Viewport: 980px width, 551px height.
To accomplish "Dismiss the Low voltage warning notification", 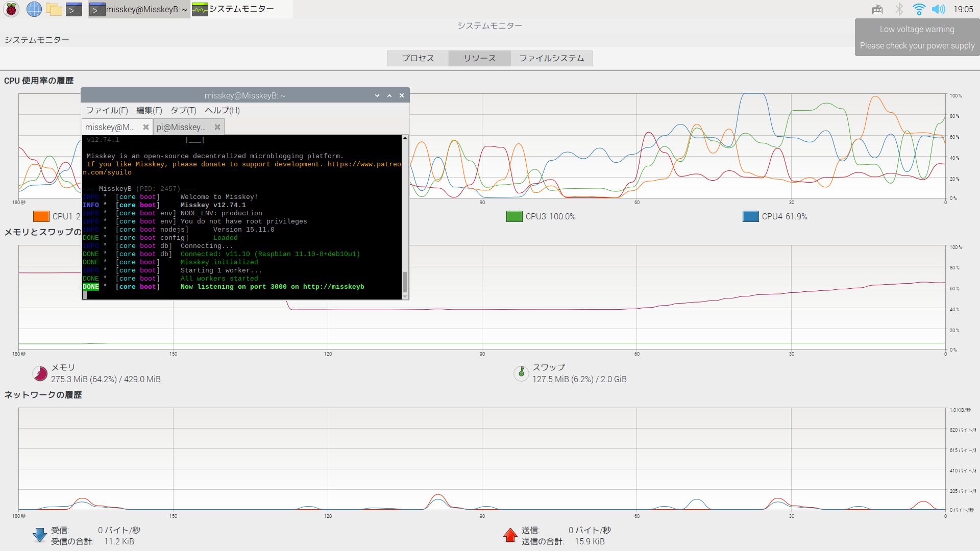I will 917,37.
